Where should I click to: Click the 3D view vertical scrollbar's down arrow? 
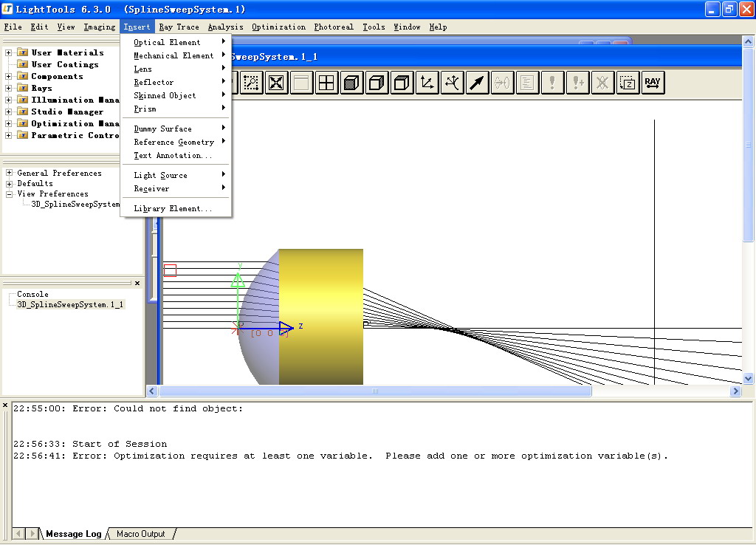(x=748, y=379)
